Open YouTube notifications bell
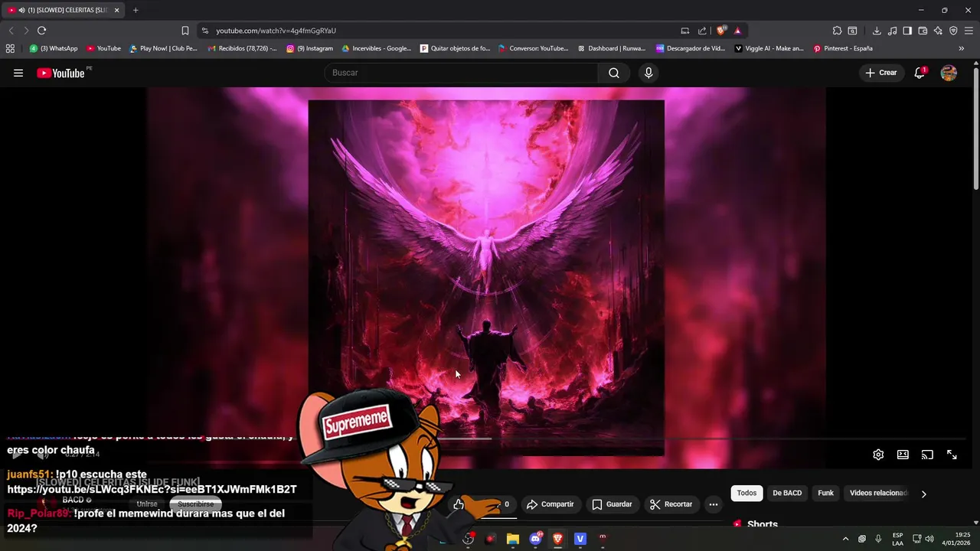Image resolution: width=980 pixels, height=551 pixels. tap(920, 73)
